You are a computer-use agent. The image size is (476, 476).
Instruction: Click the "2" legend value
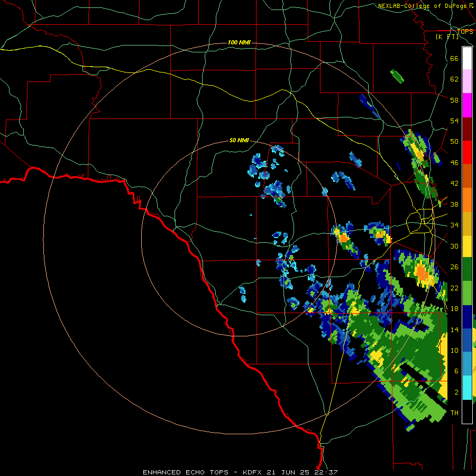[x=456, y=392]
